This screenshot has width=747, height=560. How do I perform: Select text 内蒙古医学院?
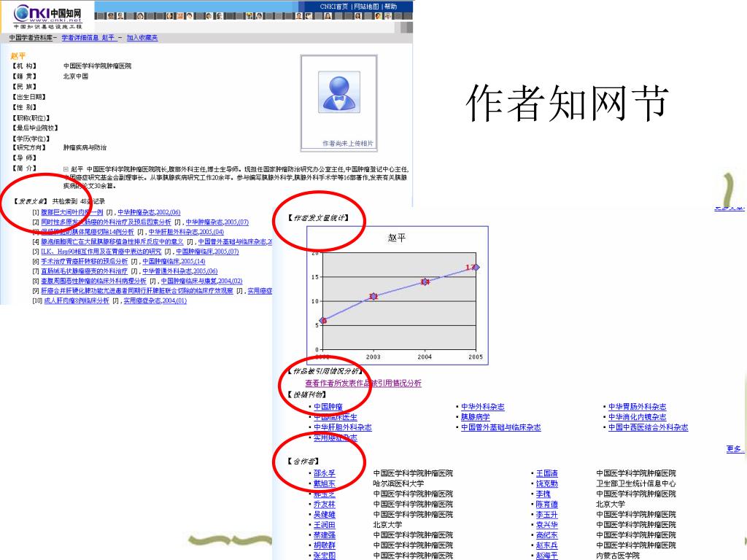coord(618,555)
